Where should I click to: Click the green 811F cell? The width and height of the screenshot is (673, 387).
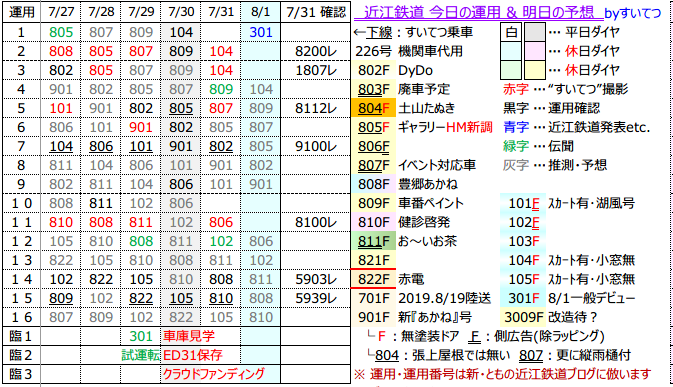pyautogui.click(x=373, y=241)
